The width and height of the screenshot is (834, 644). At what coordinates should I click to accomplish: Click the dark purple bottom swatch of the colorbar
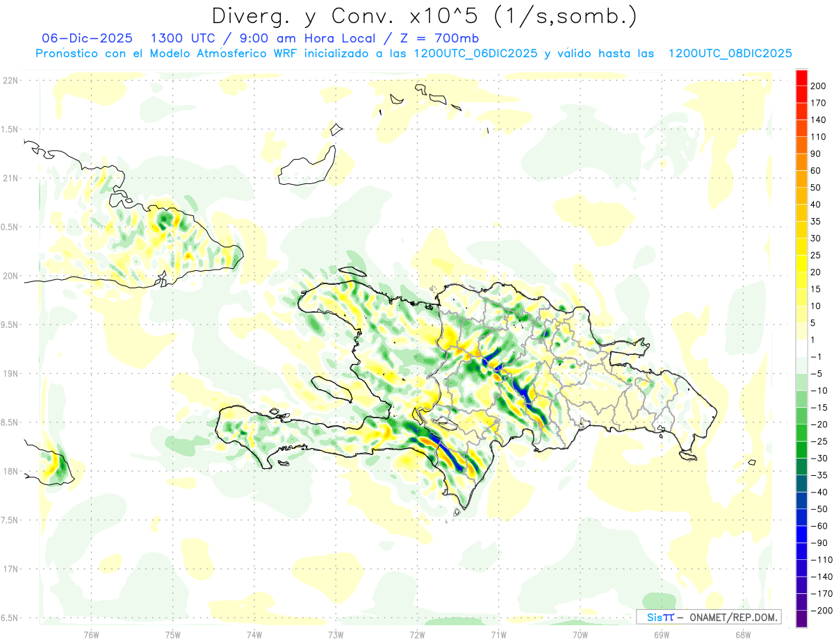click(x=801, y=619)
